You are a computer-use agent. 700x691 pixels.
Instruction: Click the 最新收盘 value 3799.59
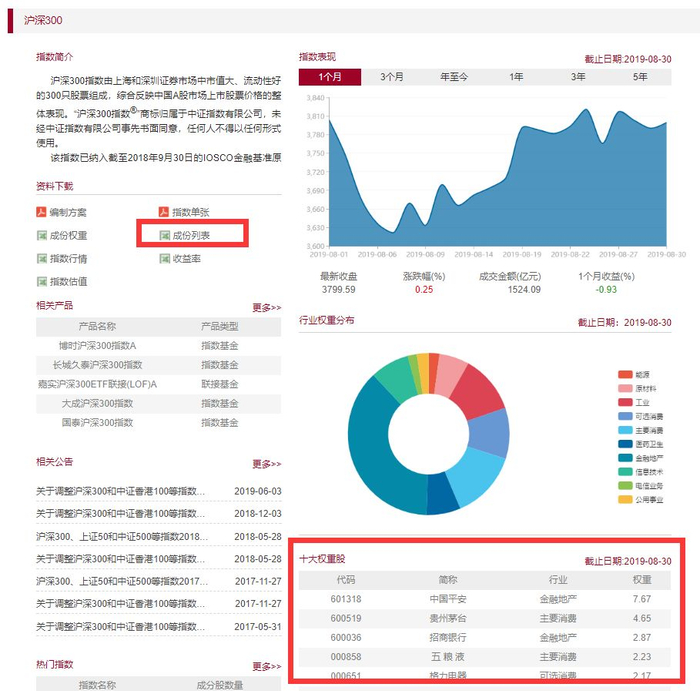pos(338,289)
